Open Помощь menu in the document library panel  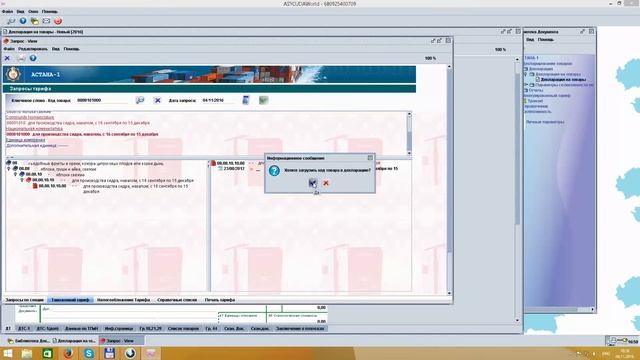[545, 40]
